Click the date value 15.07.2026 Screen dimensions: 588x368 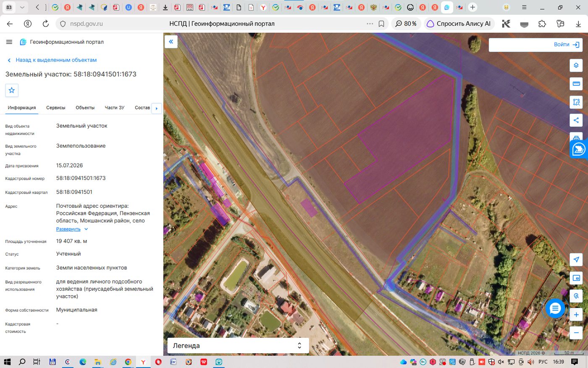click(70, 166)
